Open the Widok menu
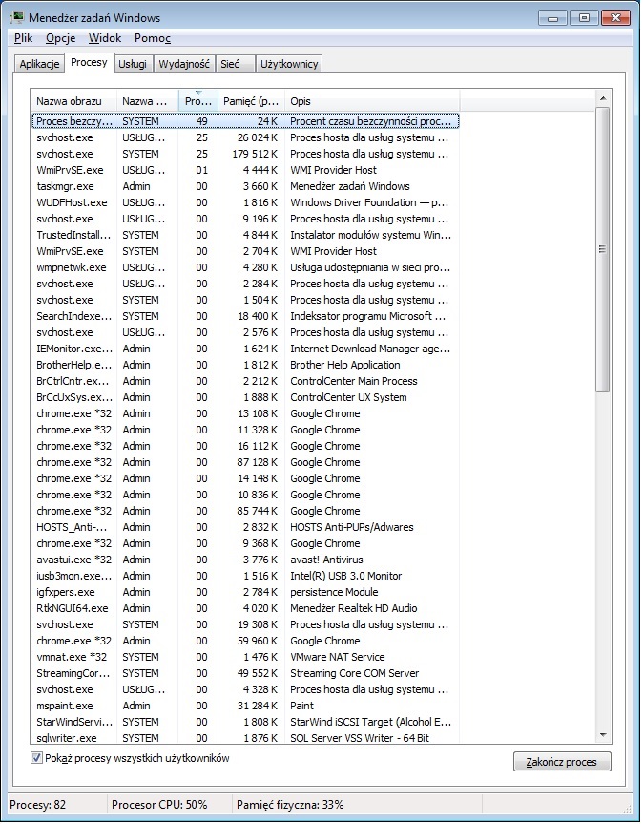Viewport: 644px width, 824px height. point(105,38)
